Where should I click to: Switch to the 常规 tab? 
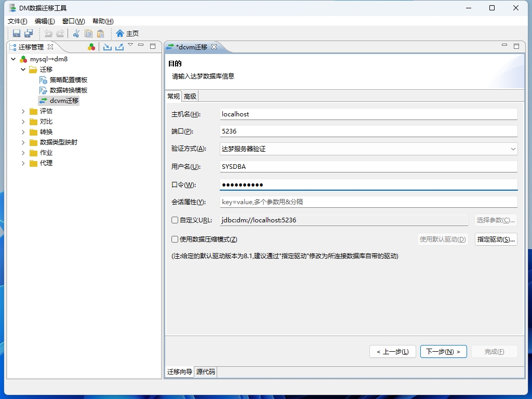[x=174, y=96]
